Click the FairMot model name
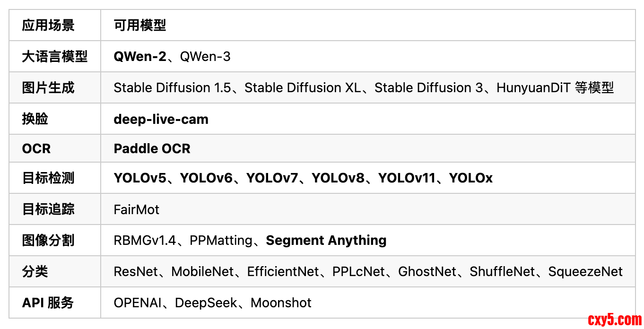The image size is (644, 329). point(137,209)
